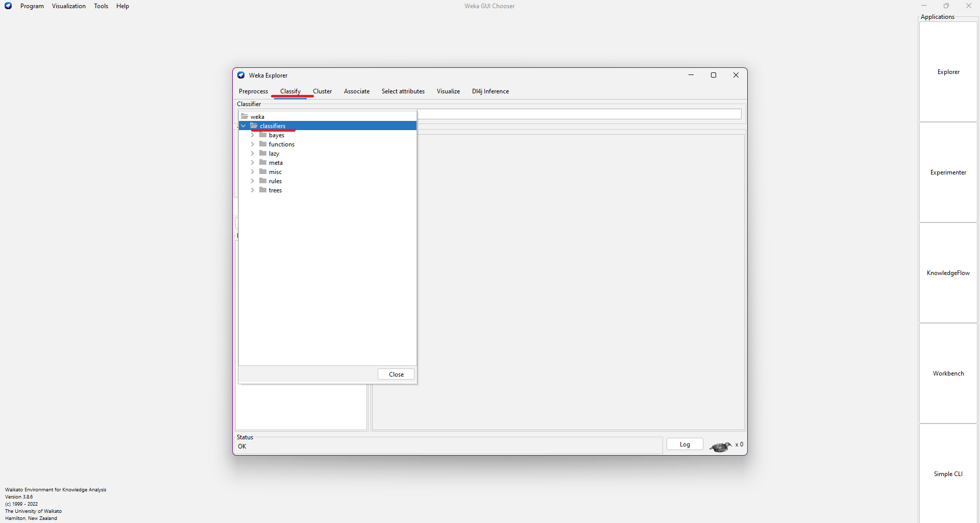The image size is (980, 523).
Task: Click the Weka Explorer title bar icon
Action: (241, 76)
